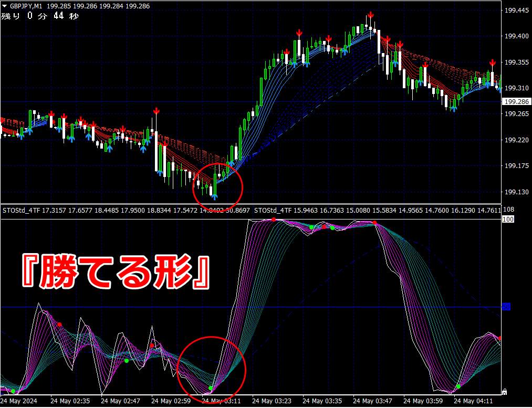
Task: Click the 199.130 price scale label
Action: click(517, 192)
